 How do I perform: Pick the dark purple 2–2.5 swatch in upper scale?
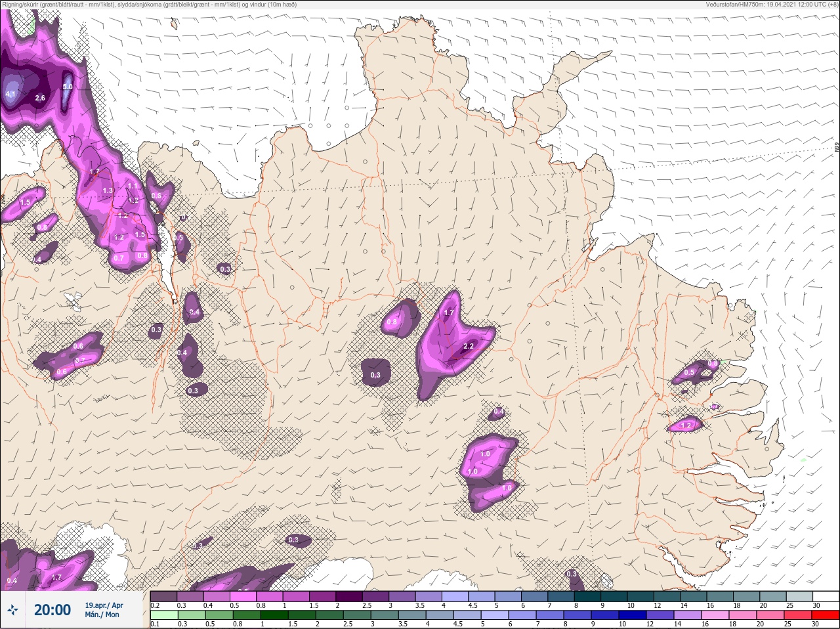click(349, 597)
